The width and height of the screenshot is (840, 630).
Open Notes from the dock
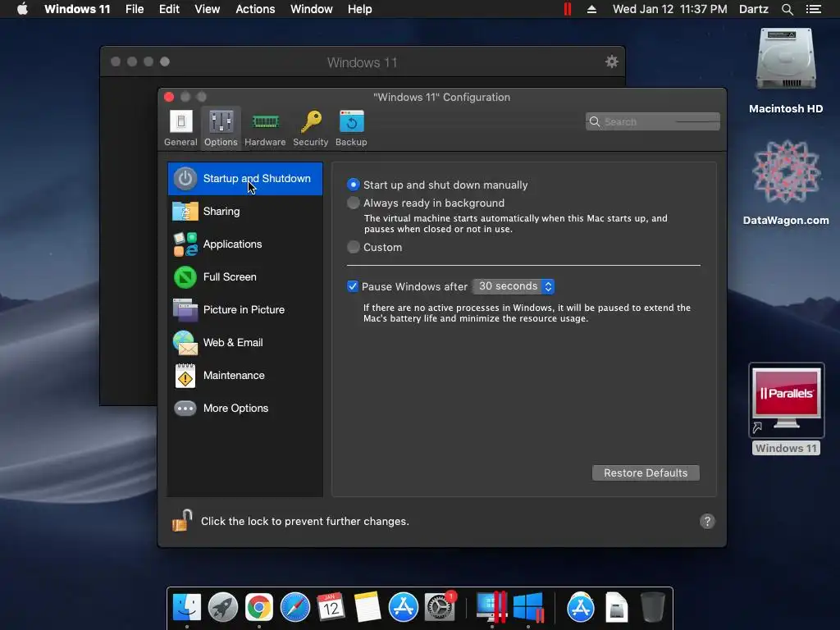tap(367, 608)
